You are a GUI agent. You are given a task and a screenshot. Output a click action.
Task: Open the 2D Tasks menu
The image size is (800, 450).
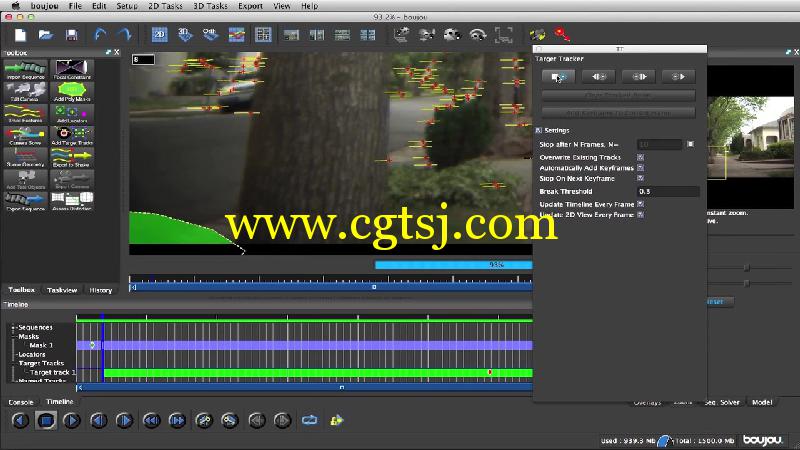pyautogui.click(x=165, y=6)
